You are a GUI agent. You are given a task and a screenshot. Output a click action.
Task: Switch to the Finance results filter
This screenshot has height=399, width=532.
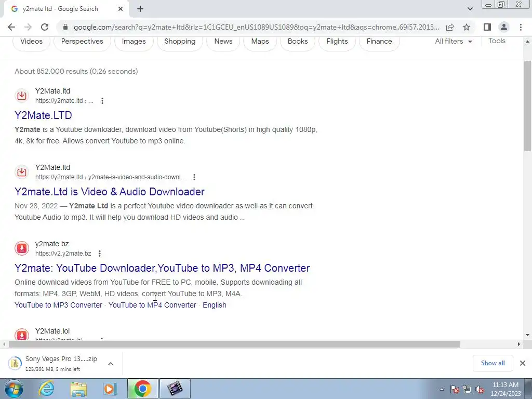[x=379, y=42]
